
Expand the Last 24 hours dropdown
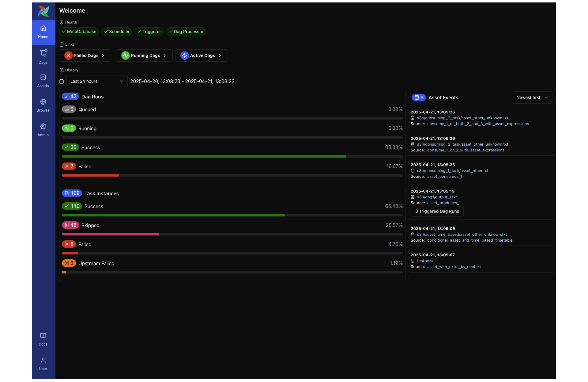coord(97,81)
